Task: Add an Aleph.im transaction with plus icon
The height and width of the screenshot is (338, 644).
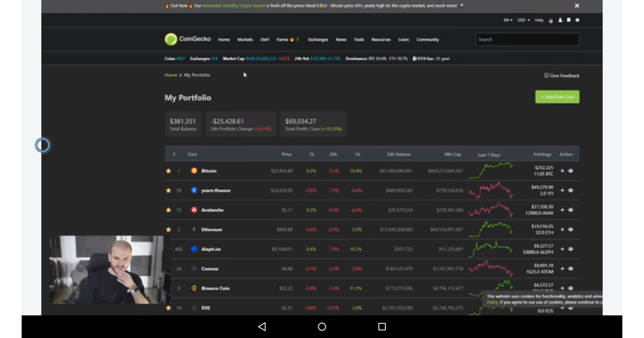Action: [562, 249]
